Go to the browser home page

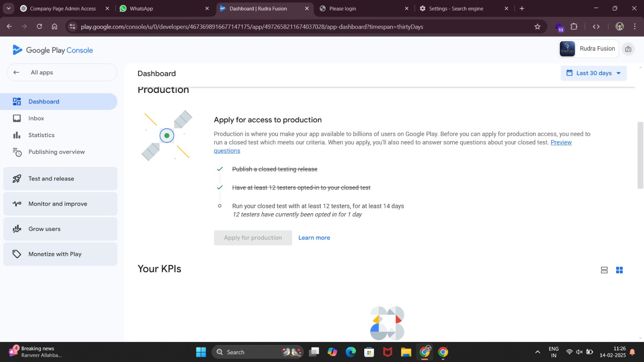tap(54, 27)
